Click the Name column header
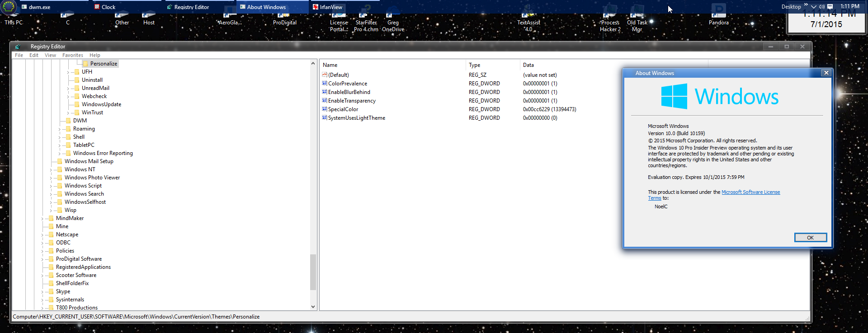This screenshot has width=868, height=333. pyautogui.click(x=392, y=65)
